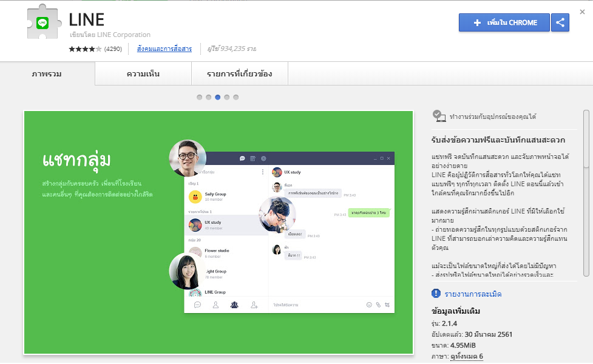This screenshot has height=364, width=593.
Task: Click the memo note icon in LINE titlebar
Action: (x=253, y=158)
